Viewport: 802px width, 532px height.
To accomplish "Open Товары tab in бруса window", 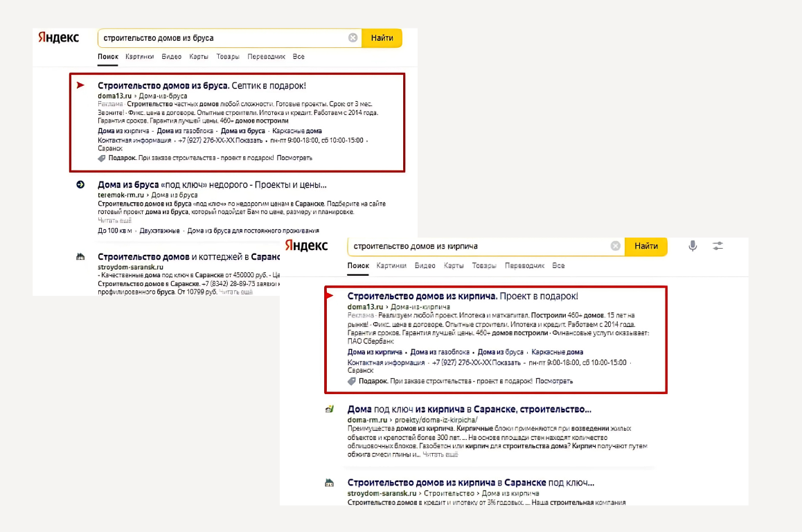I will click(228, 57).
